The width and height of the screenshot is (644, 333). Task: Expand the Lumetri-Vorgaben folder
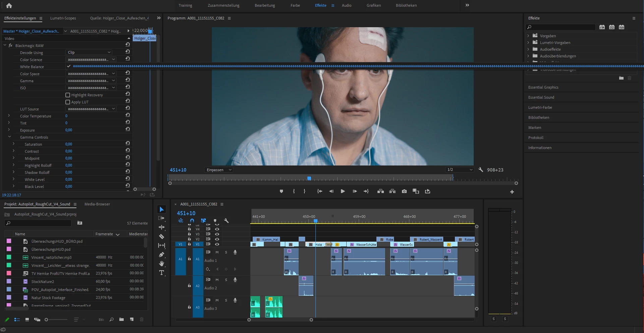tap(528, 43)
